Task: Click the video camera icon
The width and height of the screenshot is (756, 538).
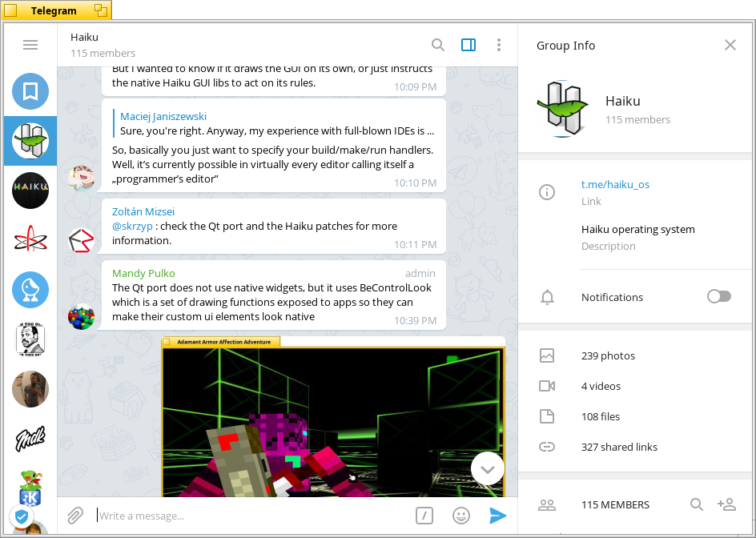Action: pyautogui.click(x=547, y=386)
